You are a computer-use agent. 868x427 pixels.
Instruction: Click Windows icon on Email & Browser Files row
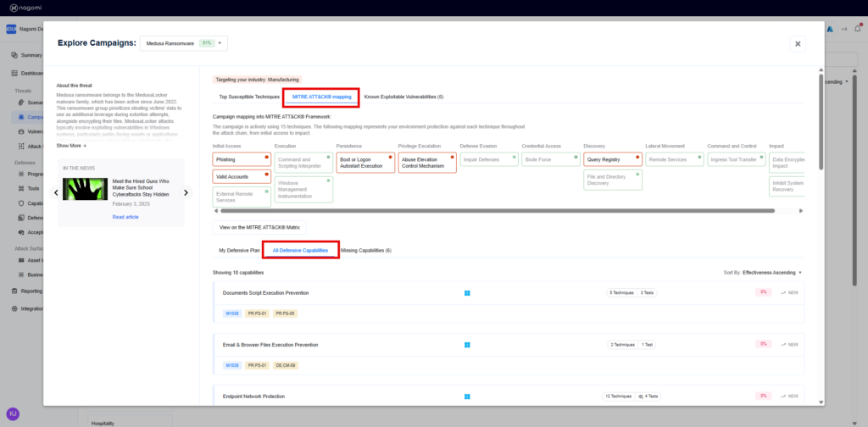(x=467, y=345)
